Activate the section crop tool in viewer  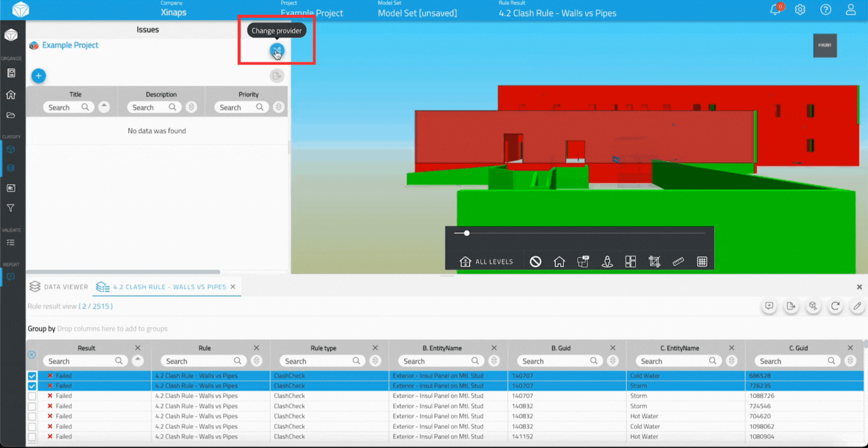[x=654, y=262]
